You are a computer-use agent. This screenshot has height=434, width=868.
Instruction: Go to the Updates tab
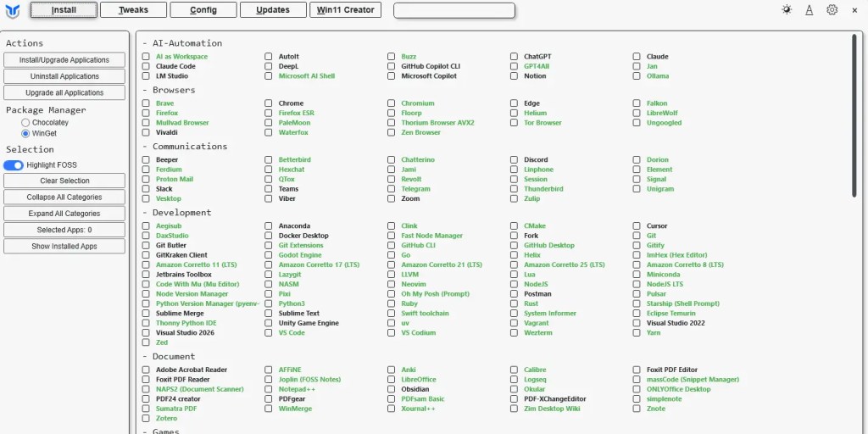[273, 10]
